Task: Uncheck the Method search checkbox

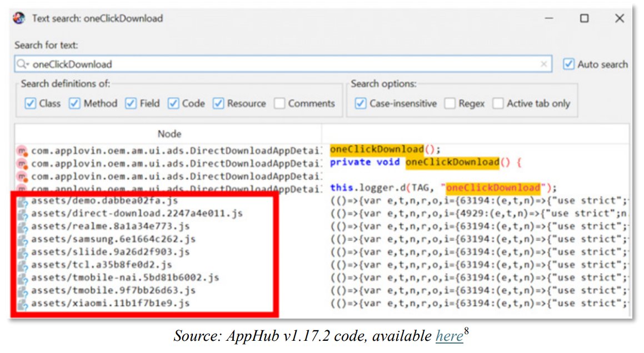Action: tap(74, 103)
